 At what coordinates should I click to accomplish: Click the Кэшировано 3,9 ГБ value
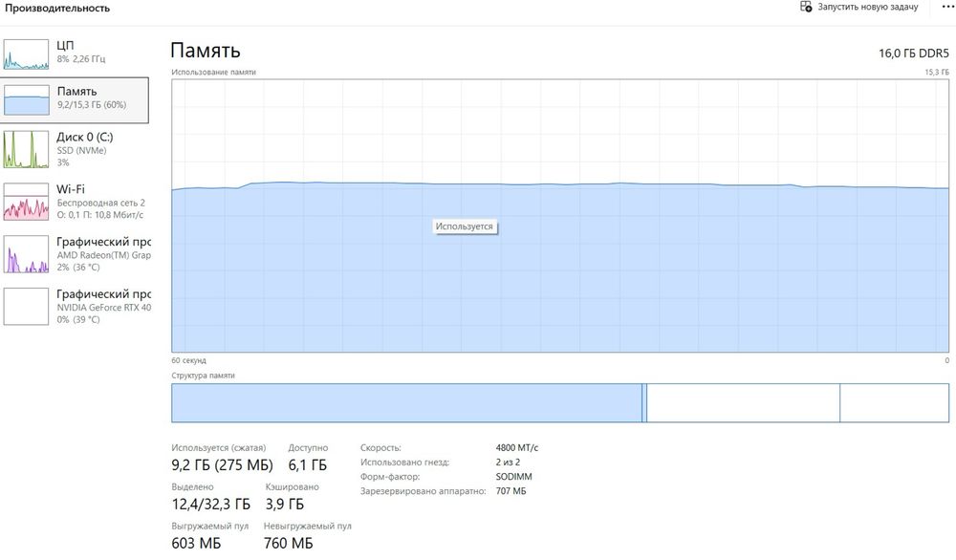pos(284,504)
